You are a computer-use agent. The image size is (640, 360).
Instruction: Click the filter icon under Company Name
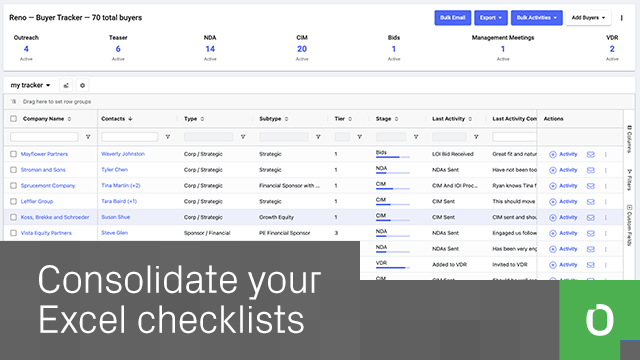(x=88, y=137)
